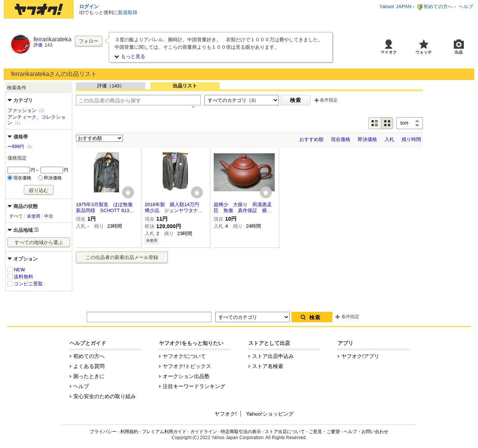Sort by 即決価格
Viewport: 478px width, 448px height.
[367, 140]
